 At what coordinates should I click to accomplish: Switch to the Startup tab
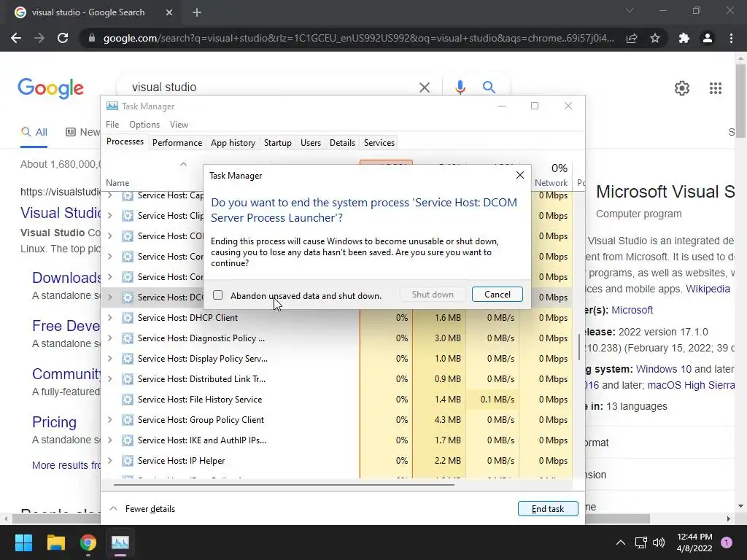coord(278,143)
